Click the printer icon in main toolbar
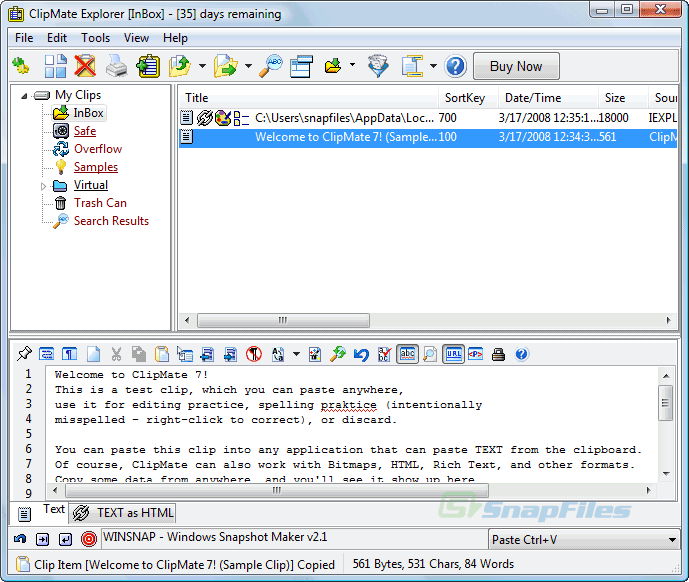This screenshot has width=689, height=582. point(116,66)
